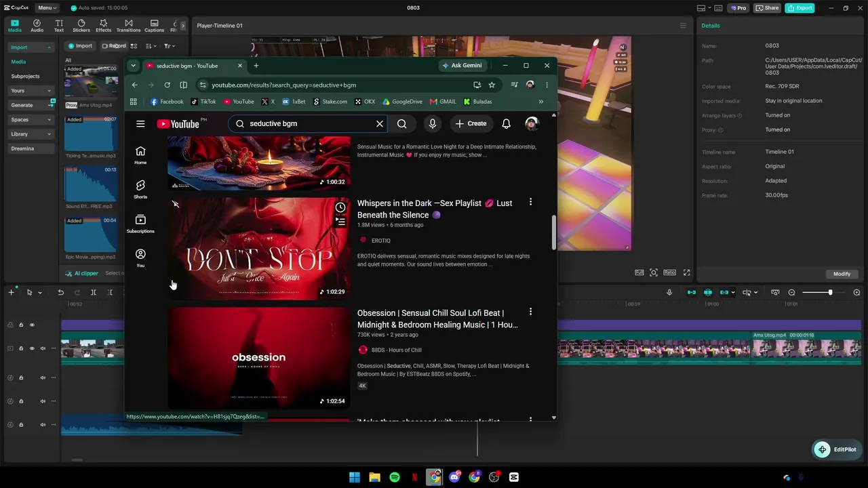Click the player snapshot focus icon
868x488 pixels.
click(654, 272)
